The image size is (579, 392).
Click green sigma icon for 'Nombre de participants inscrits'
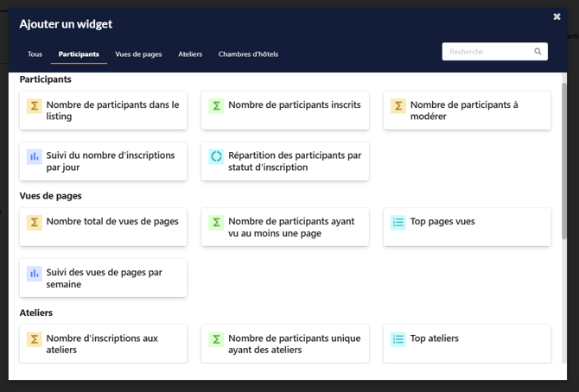[x=216, y=106]
